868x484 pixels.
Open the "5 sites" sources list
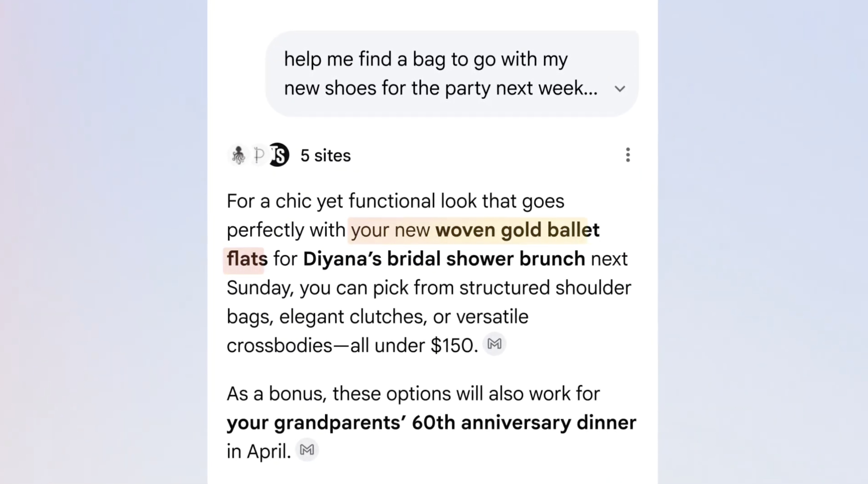coord(325,155)
